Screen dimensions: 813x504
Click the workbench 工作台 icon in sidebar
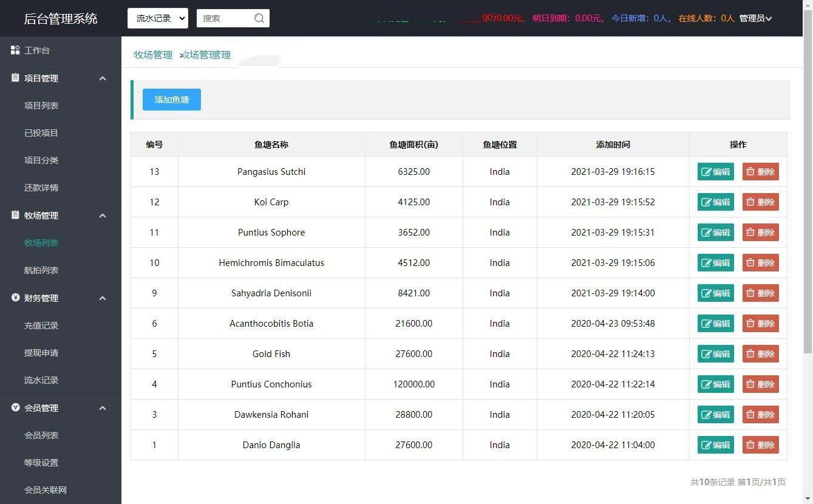16,50
